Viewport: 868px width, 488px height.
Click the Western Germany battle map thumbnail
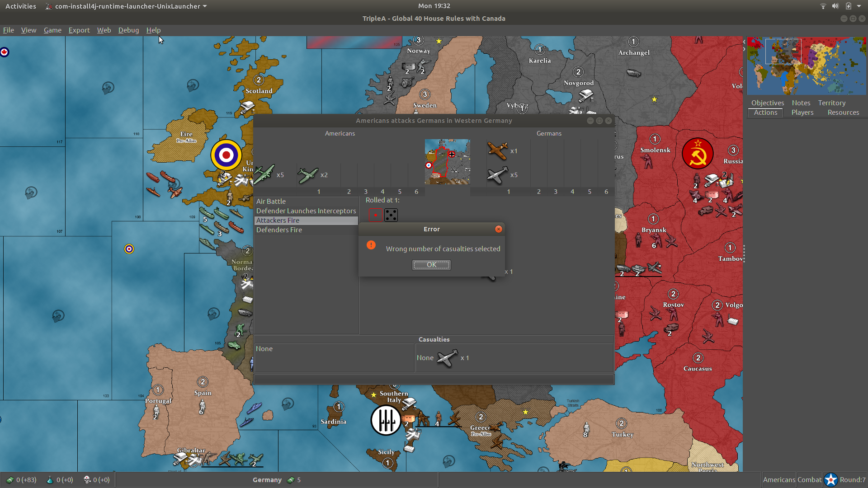[447, 162]
